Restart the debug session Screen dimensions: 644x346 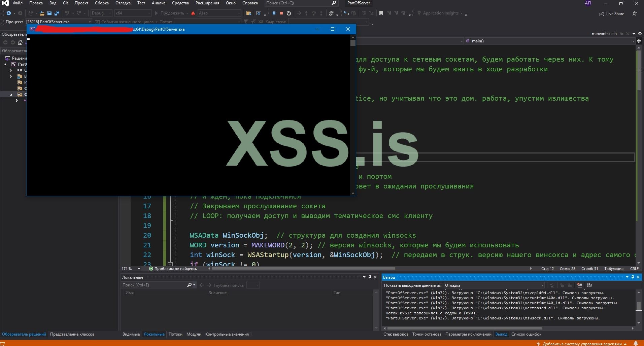click(x=289, y=13)
